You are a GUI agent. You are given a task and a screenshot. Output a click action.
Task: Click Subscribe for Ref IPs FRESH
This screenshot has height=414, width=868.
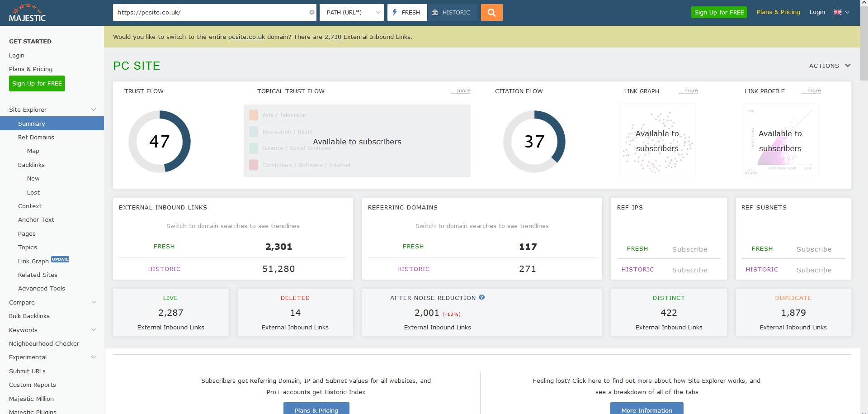[689, 249]
